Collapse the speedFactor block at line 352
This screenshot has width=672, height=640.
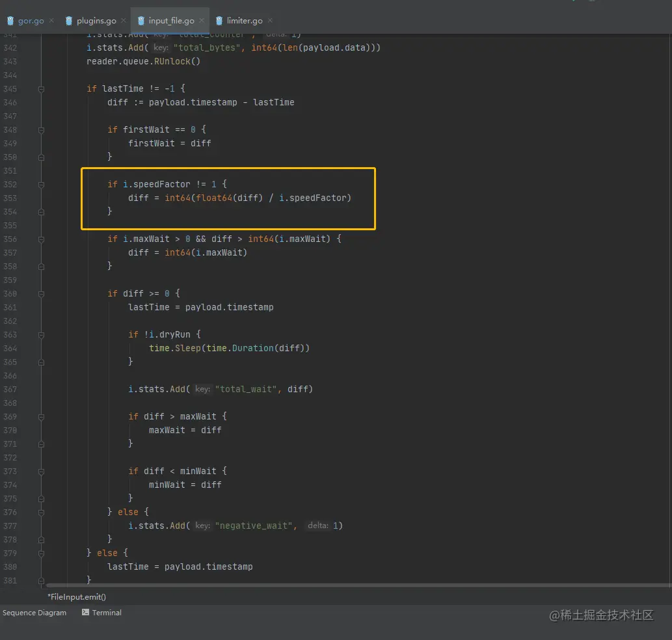[41, 185]
